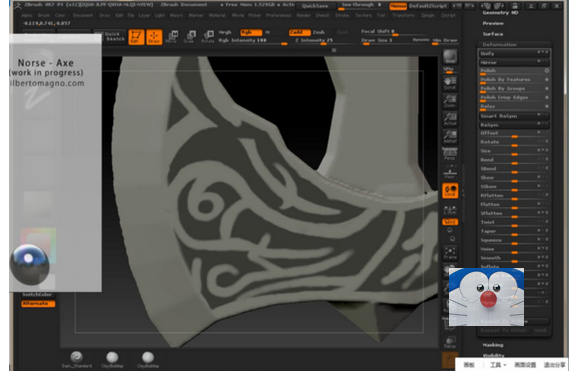Click the Frame view icon
The height and width of the screenshot is (376, 574).
coord(450,253)
